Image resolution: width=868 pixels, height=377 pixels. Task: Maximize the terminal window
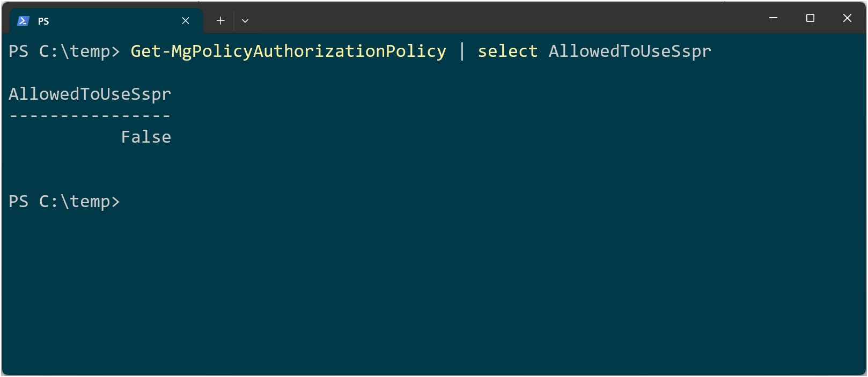click(x=810, y=18)
